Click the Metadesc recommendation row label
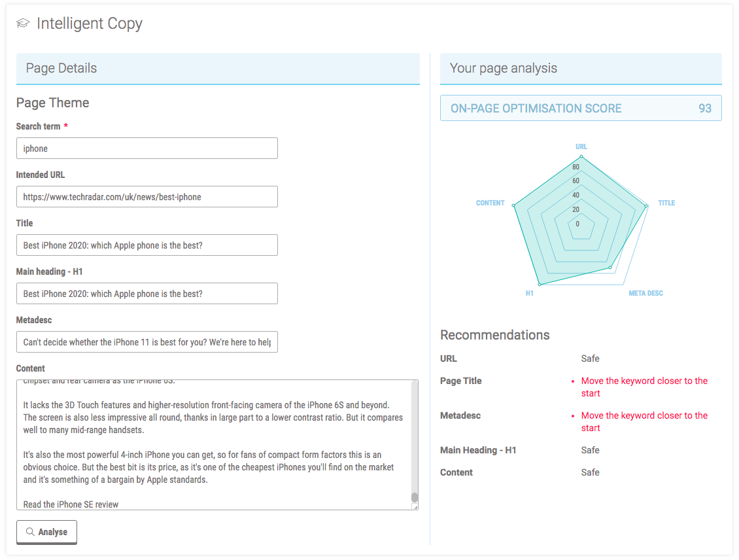The image size is (739, 560). click(x=460, y=416)
